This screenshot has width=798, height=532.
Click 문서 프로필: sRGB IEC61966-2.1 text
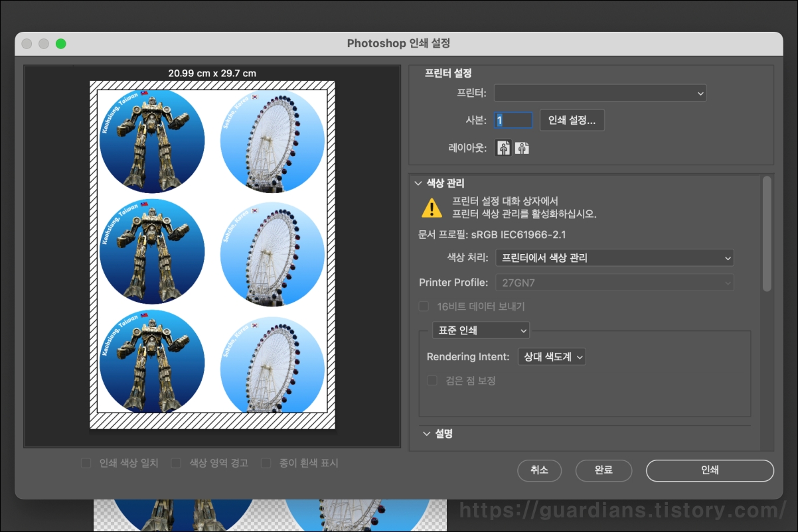tap(492, 234)
